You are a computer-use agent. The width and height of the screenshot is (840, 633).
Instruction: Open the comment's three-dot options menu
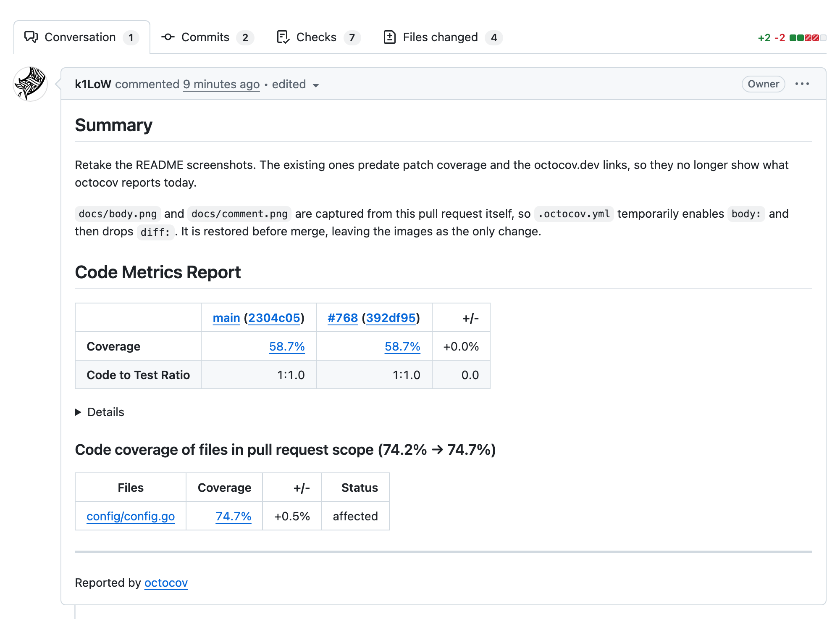802,84
